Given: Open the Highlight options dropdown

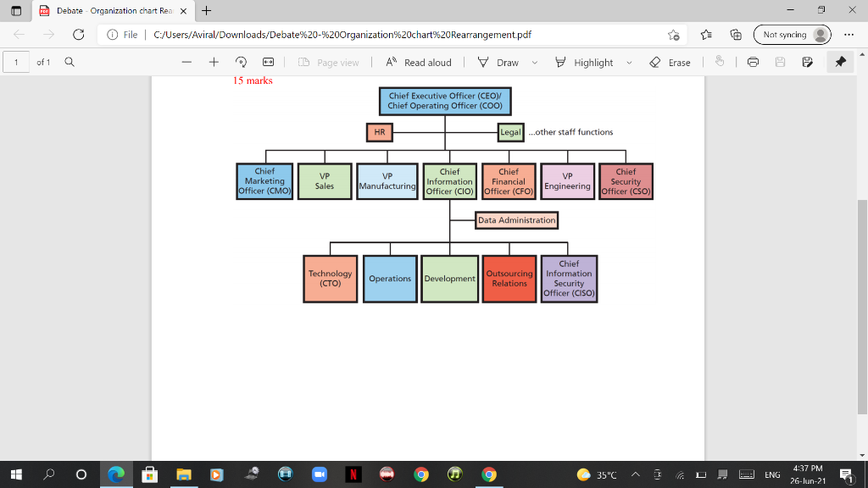Looking at the screenshot, I should 629,61.
